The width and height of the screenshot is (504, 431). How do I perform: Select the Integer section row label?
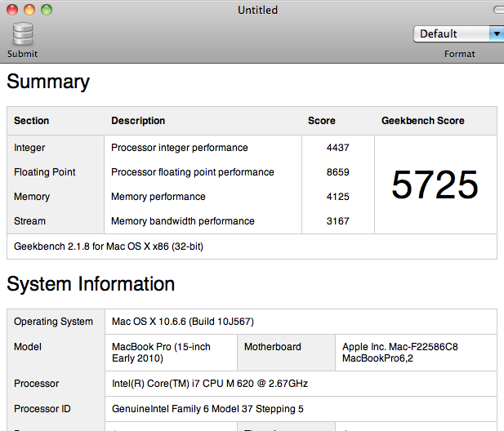(x=29, y=148)
